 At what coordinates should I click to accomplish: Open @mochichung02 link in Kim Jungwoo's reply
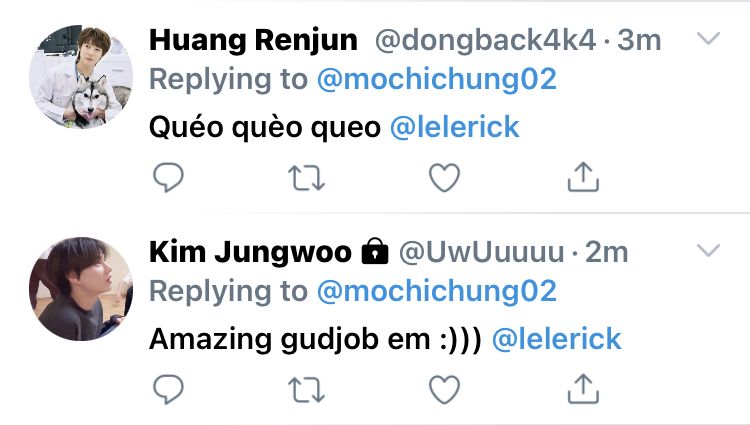pyautogui.click(x=437, y=291)
